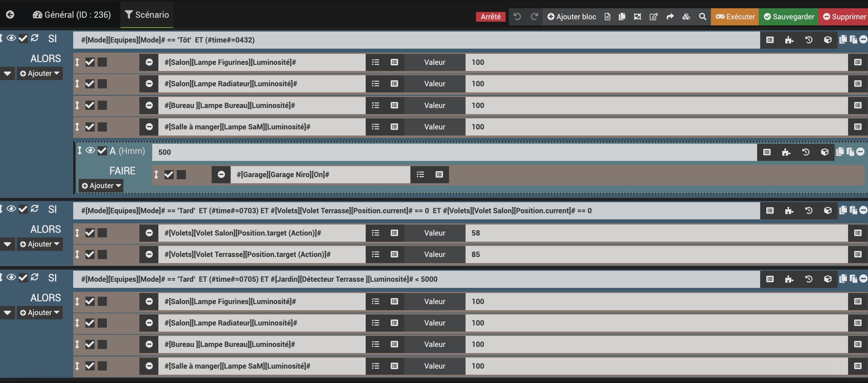Toggle checkbox of the last Lampe SaM row
Screen dimensions: 868x383
pos(90,366)
